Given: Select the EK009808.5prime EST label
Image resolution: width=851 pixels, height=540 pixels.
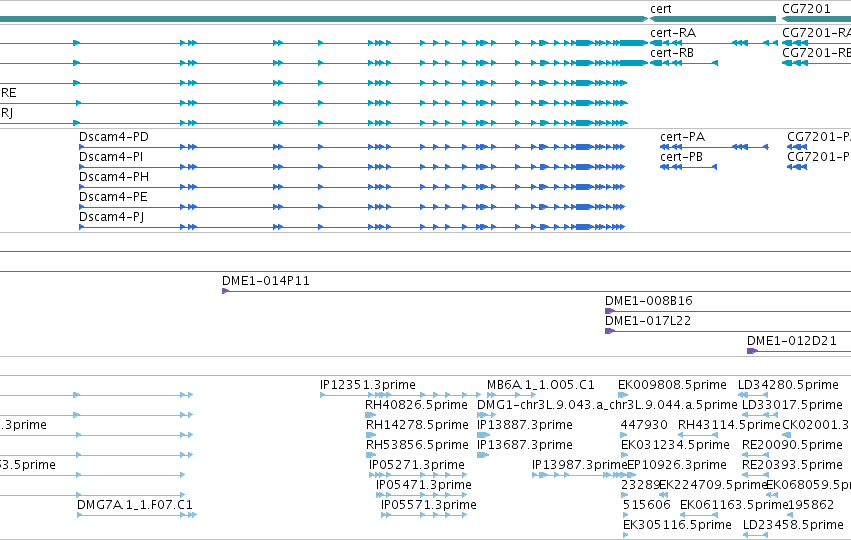Looking at the screenshot, I should pos(672,385).
